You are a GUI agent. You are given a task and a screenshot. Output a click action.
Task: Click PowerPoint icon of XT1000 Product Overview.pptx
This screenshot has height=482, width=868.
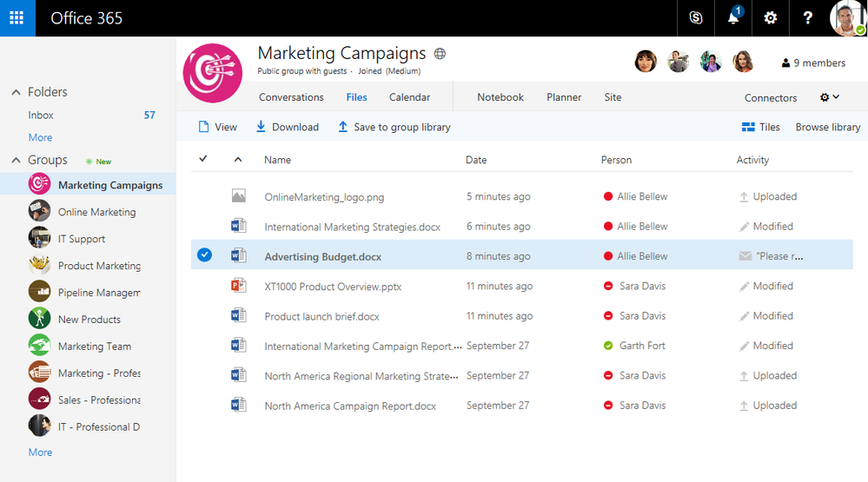[x=239, y=285]
